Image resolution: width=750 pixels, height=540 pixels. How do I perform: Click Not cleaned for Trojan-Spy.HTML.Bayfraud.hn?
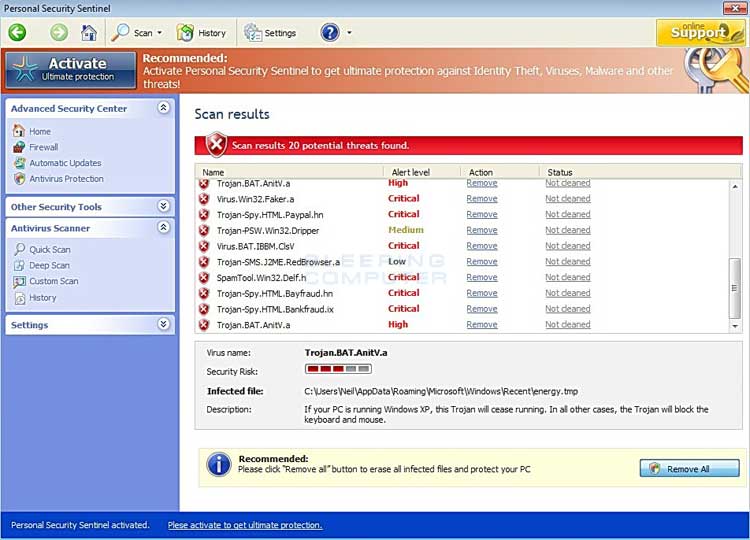568,293
